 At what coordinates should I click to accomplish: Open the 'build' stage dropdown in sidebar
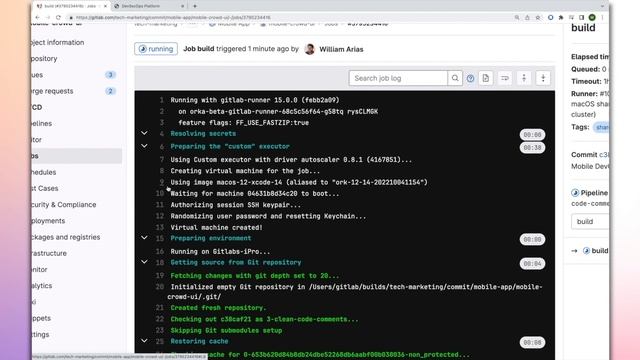[590, 222]
